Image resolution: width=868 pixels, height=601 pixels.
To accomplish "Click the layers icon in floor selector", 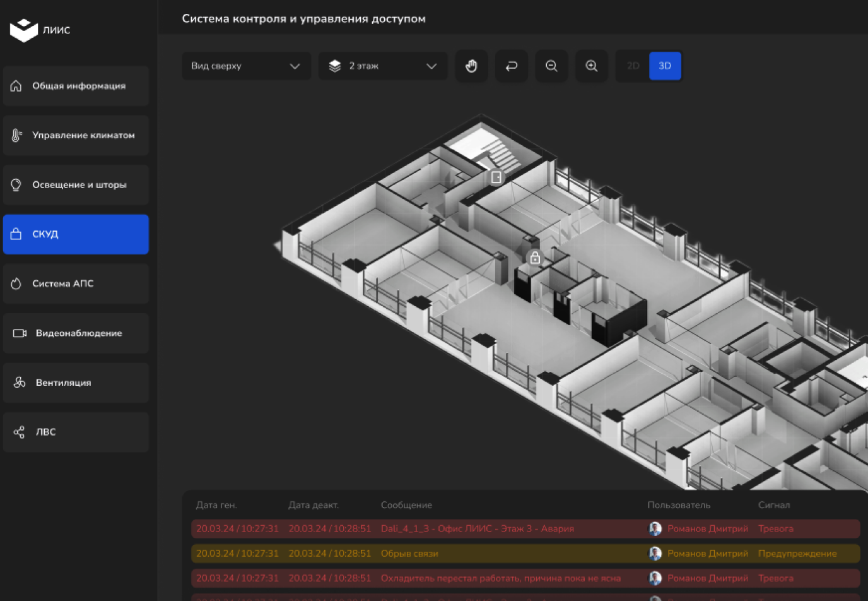I will pos(335,66).
